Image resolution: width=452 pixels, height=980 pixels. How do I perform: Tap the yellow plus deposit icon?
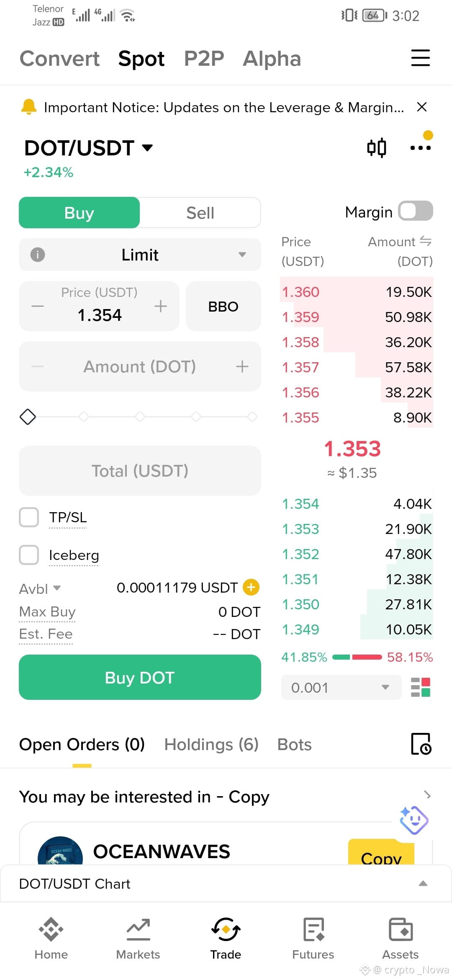251,587
